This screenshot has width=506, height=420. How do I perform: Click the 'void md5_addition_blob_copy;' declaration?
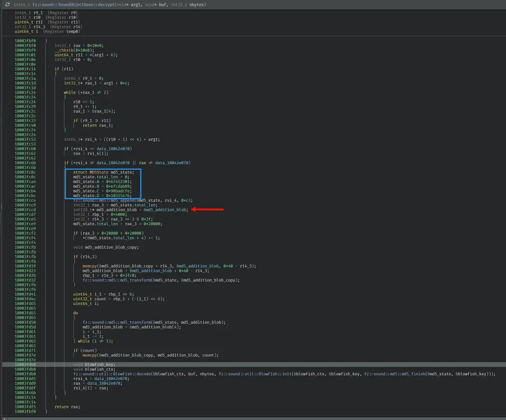(x=106, y=247)
